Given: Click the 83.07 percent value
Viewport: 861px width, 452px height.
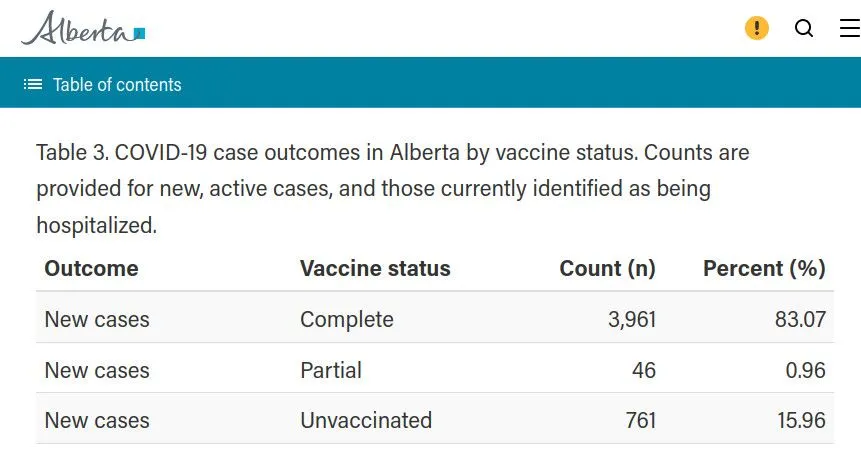Looking at the screenshot, I should pos(798,320).
